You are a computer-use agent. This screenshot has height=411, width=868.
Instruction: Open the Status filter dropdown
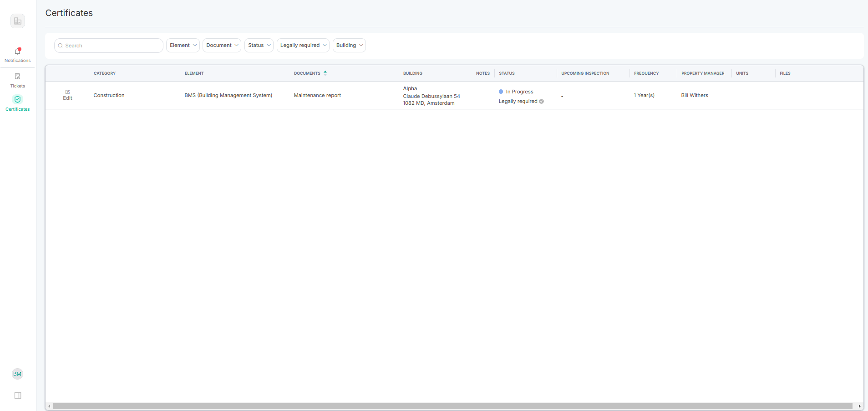259,45
